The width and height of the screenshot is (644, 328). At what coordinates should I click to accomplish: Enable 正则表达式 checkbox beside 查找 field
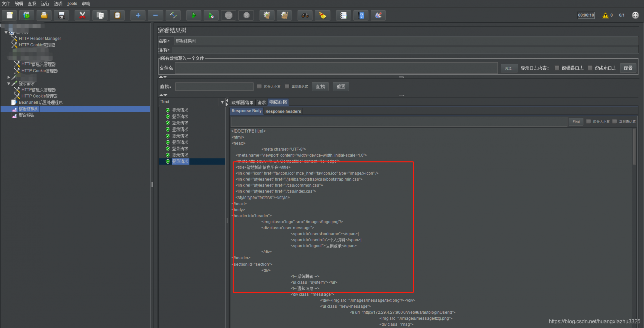coord(287,86)
